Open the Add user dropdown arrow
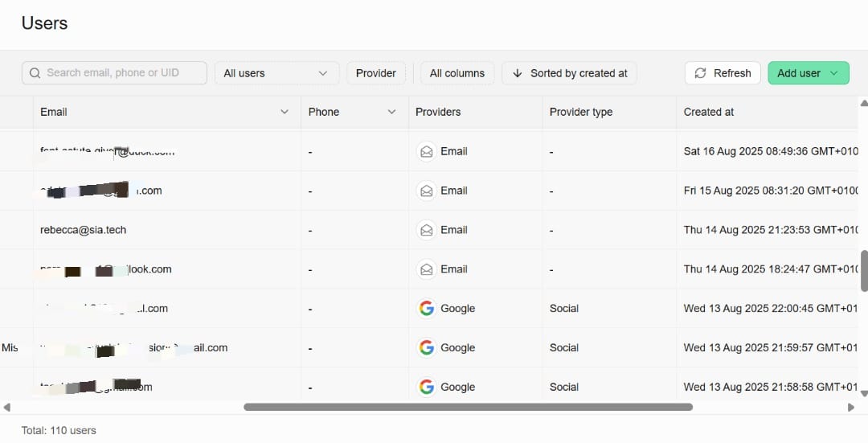The height and width of the screenshot is (443, 868). [833, 73]
